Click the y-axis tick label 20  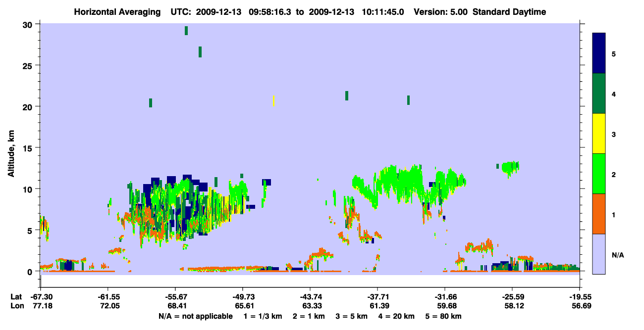29,106
